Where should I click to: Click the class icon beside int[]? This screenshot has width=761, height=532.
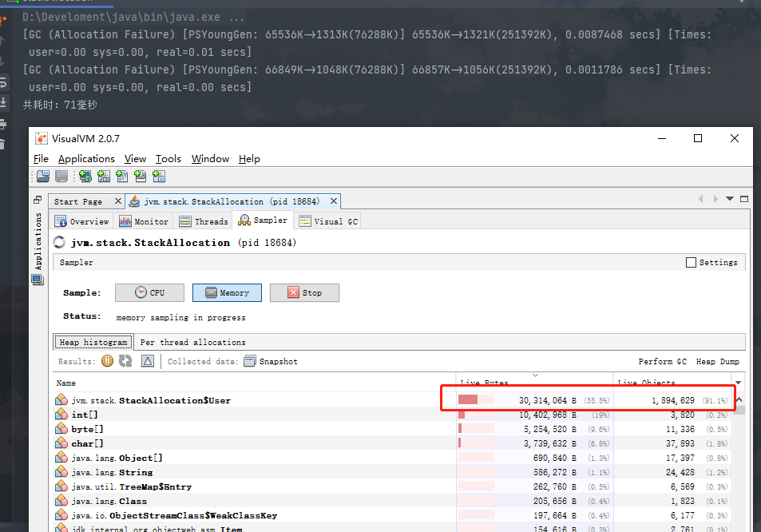(x=61, y=415)
